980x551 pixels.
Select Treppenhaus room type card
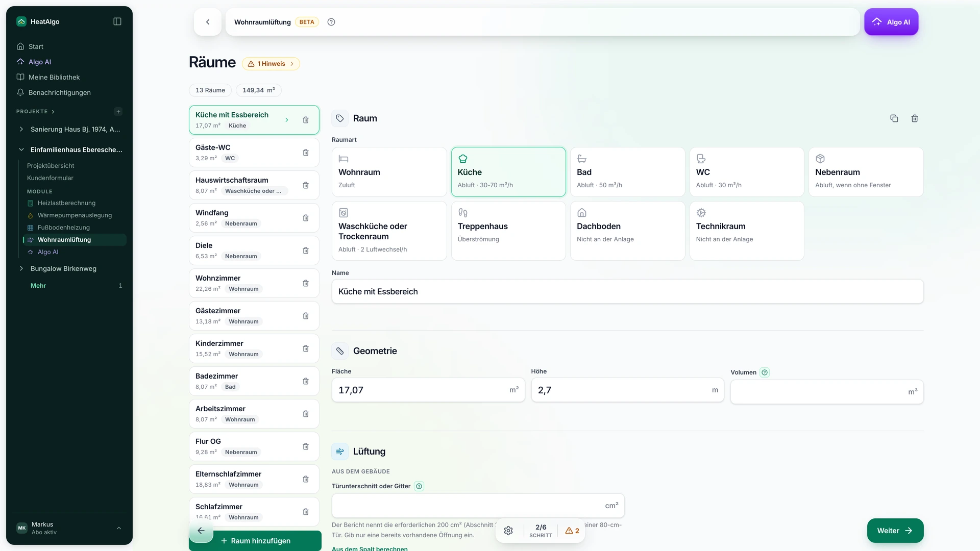(x=508, y=231)
